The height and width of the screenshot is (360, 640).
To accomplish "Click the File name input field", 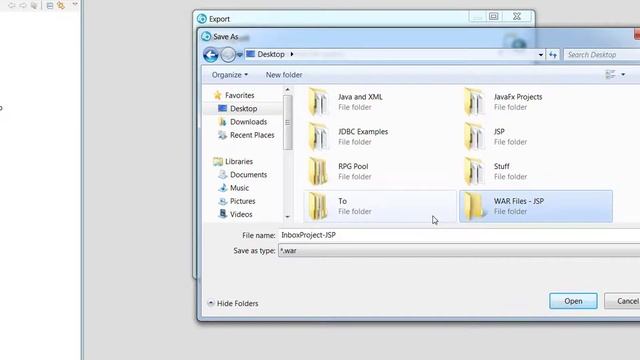I will point(459,235).
